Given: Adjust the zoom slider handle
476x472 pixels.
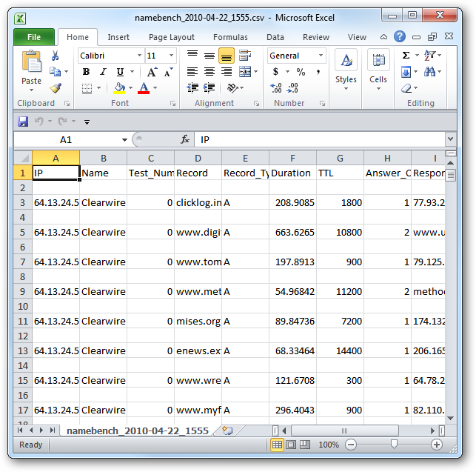Looking at the screenshot, I should tap(394, 445).
